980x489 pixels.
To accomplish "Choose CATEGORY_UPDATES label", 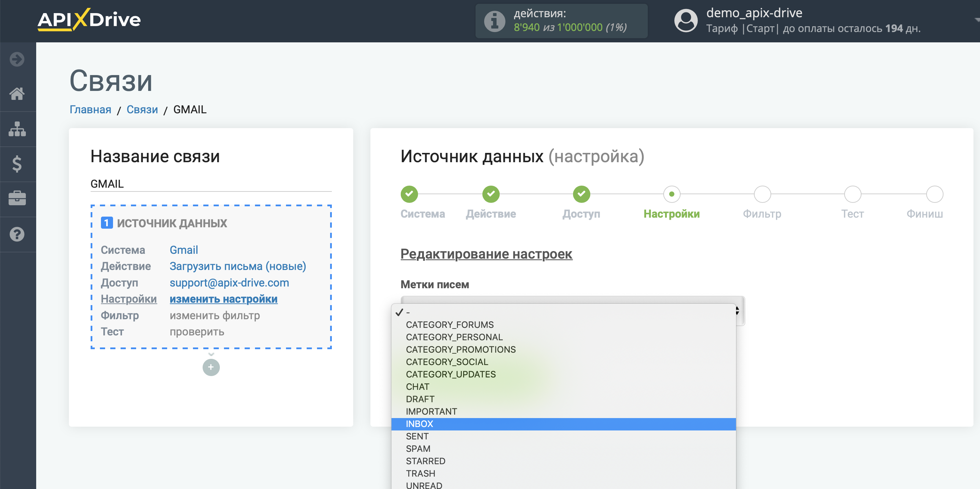I will pyautogui.click(x=563, y=375).
